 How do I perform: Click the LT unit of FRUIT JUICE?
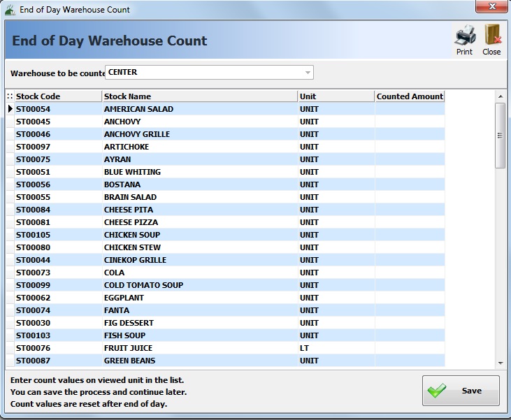click(304, 348)
